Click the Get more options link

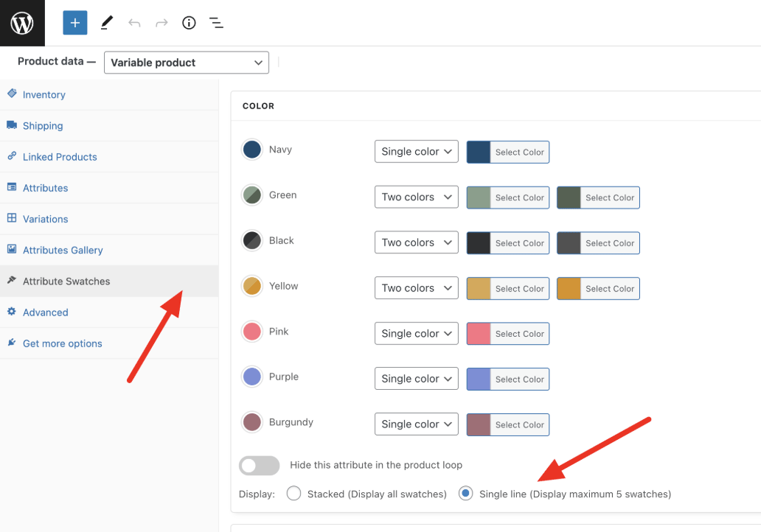62,343
